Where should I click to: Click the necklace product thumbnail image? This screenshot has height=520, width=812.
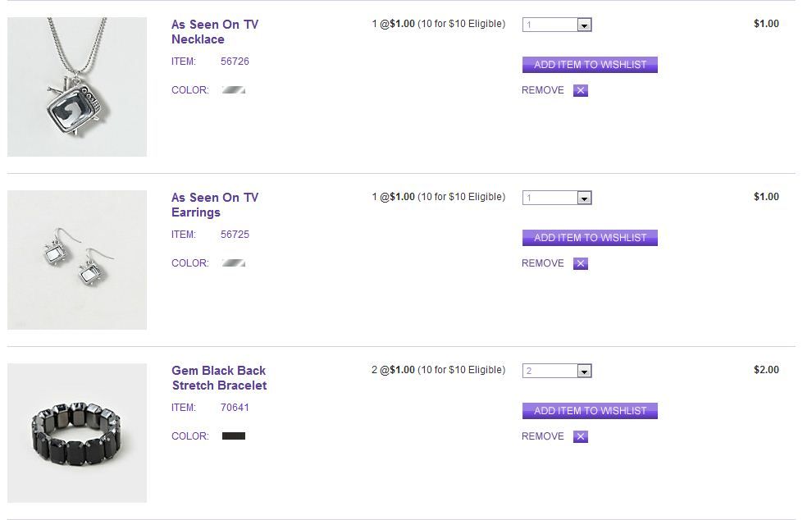pos(77,87)
